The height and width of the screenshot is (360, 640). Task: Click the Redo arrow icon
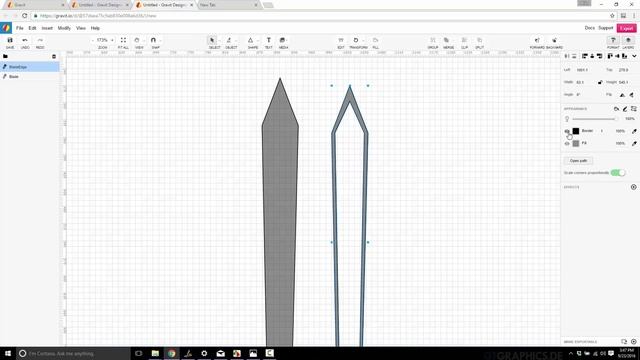coord(40,40)
